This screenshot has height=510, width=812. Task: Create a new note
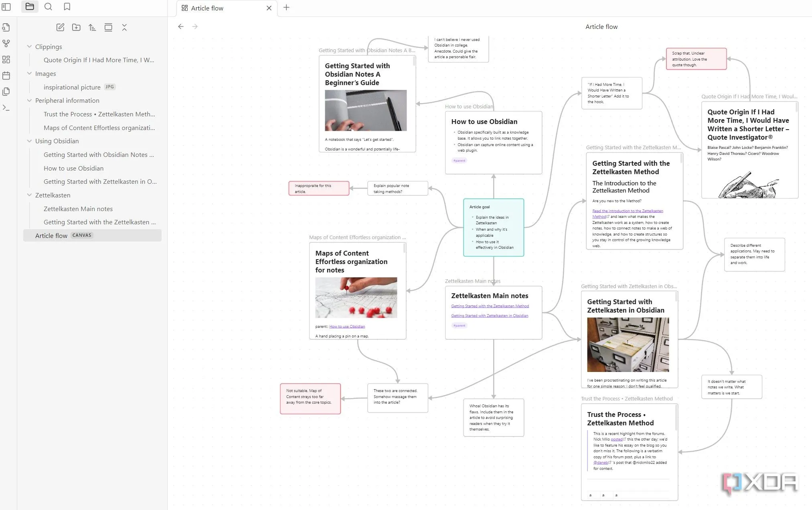click(60, 27)
